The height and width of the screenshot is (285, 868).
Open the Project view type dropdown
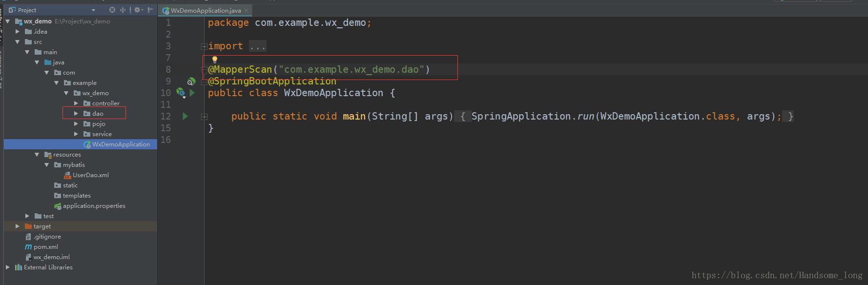(x=93, y=10)
